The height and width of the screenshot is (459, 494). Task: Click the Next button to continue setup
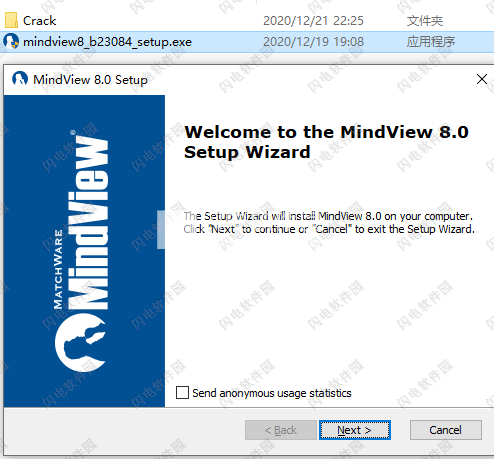point(354,430)
